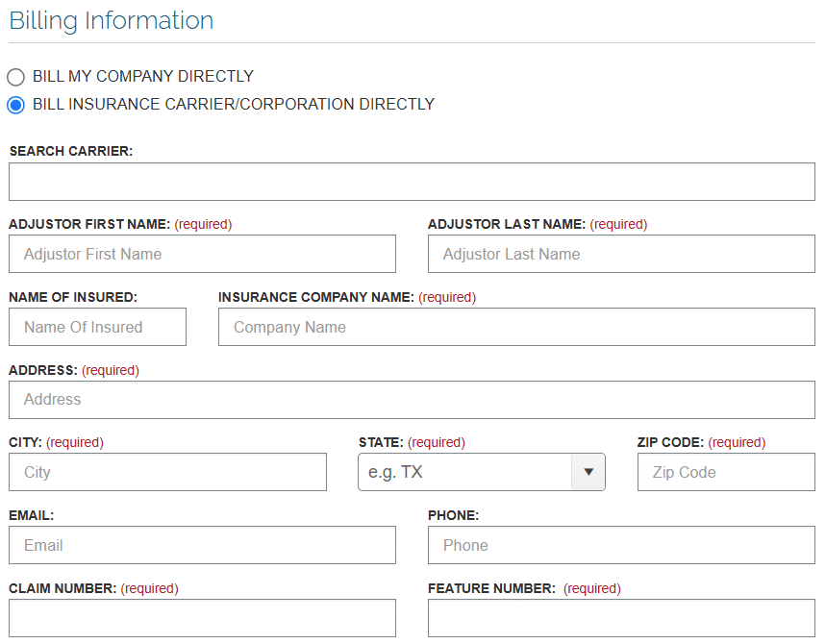826x644 pixels.
Task: Focus the Zip Code field
Action: click(x=726, y=472)
